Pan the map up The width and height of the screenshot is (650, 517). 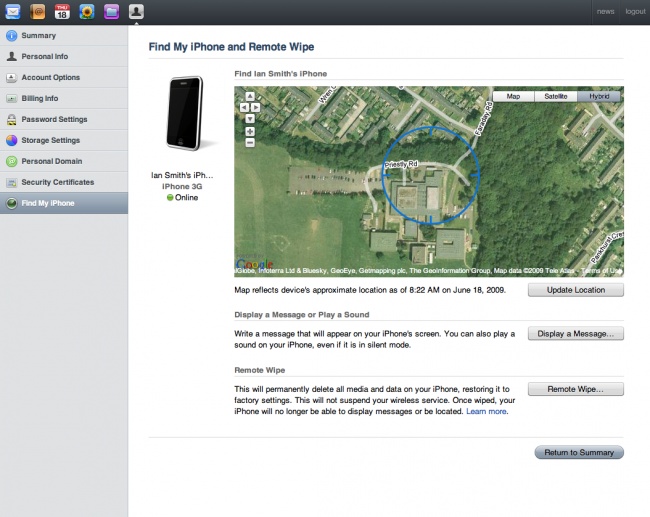pyautogui.click(x=250, y=98)
